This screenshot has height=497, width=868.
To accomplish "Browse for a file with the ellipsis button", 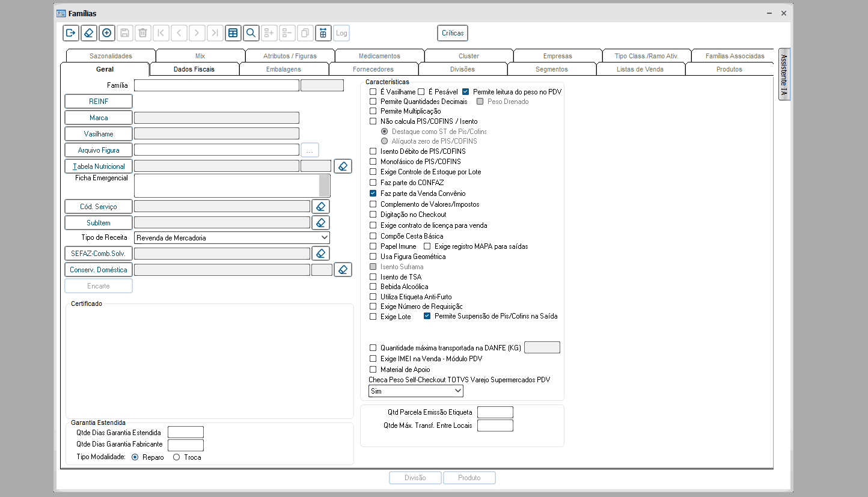I will [x=310, y=150].
